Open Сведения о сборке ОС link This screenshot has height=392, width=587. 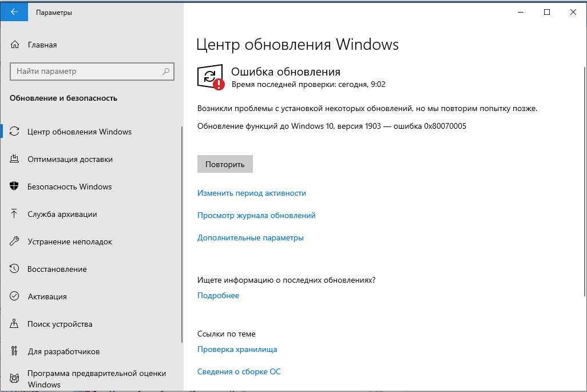pyautogui.click(x=239, y=371)
